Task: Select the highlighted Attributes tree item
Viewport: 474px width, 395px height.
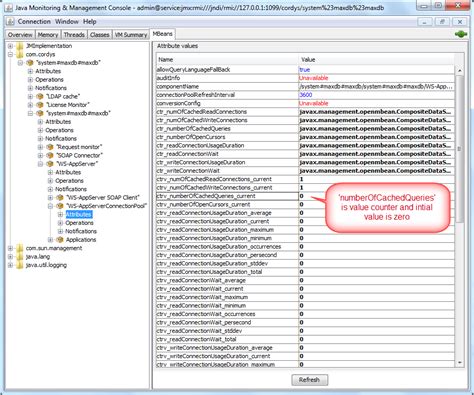Action: click(x=79, y=214)
